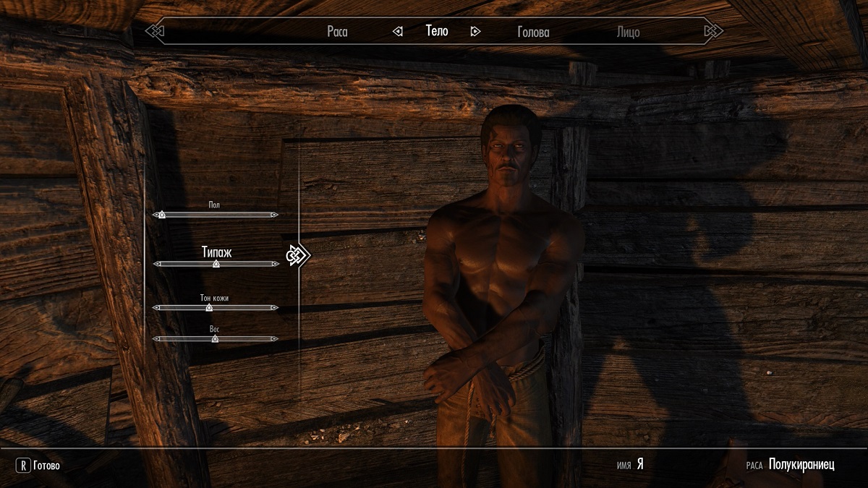Click the Типаж slider handle

coord(216,264)
